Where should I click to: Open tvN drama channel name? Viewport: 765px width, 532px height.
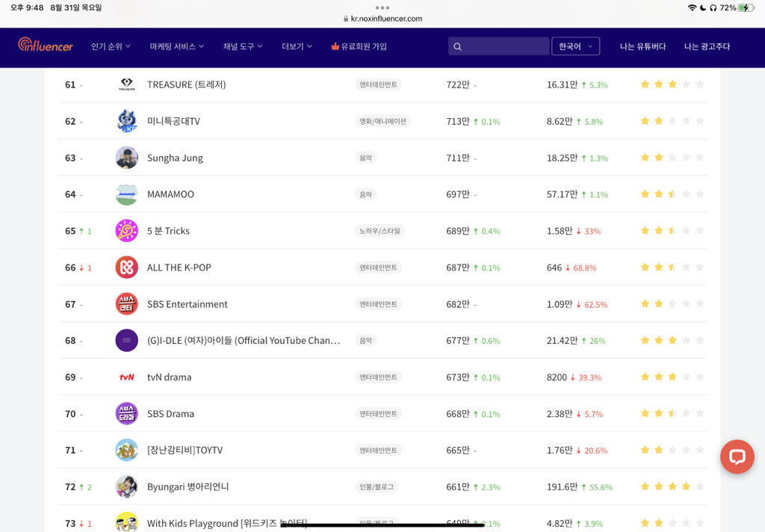169,377
